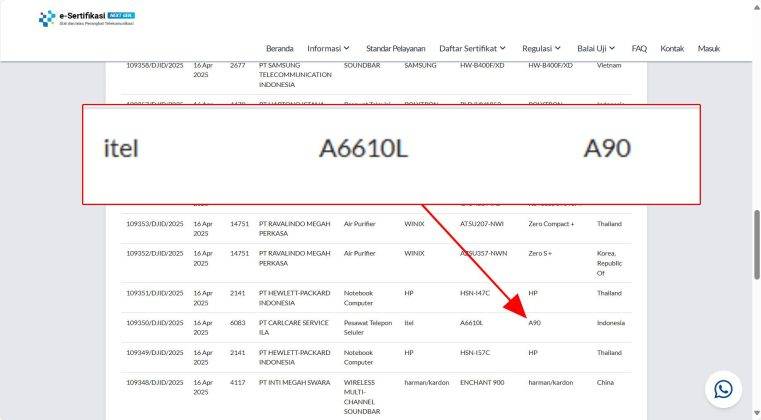The width and height of the screenshot is (761, 420).
Task: Open the WhatsApp chat button
Action: 723,389
